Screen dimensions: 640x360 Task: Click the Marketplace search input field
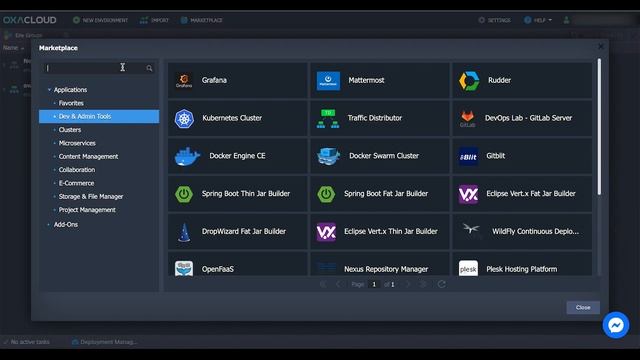(99, 68)
